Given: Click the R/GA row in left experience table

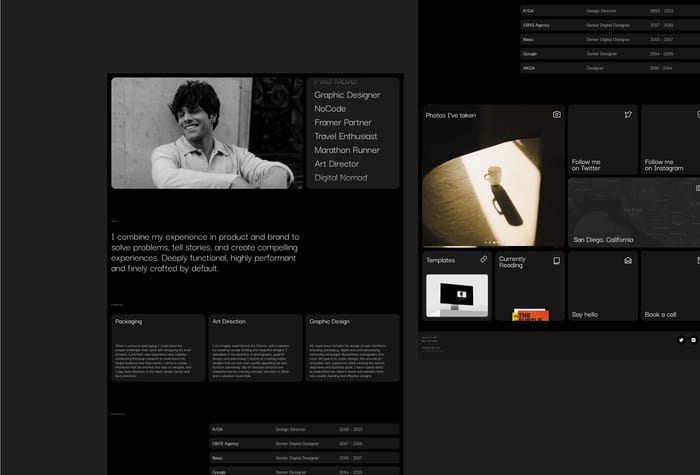Looking at the screenshot, I should click(304, 429).
